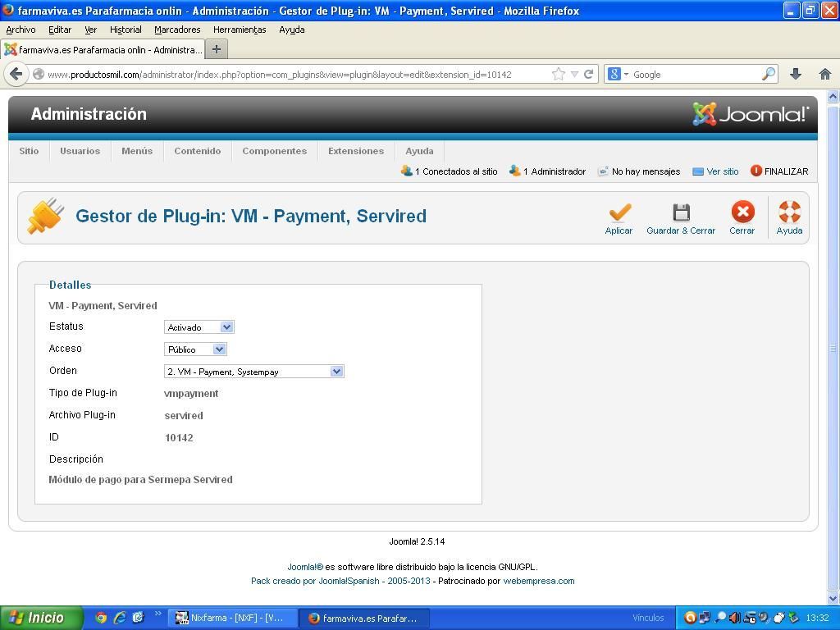Click the Joomla!® footer link
Screen dimensions: 840x630
305,567
